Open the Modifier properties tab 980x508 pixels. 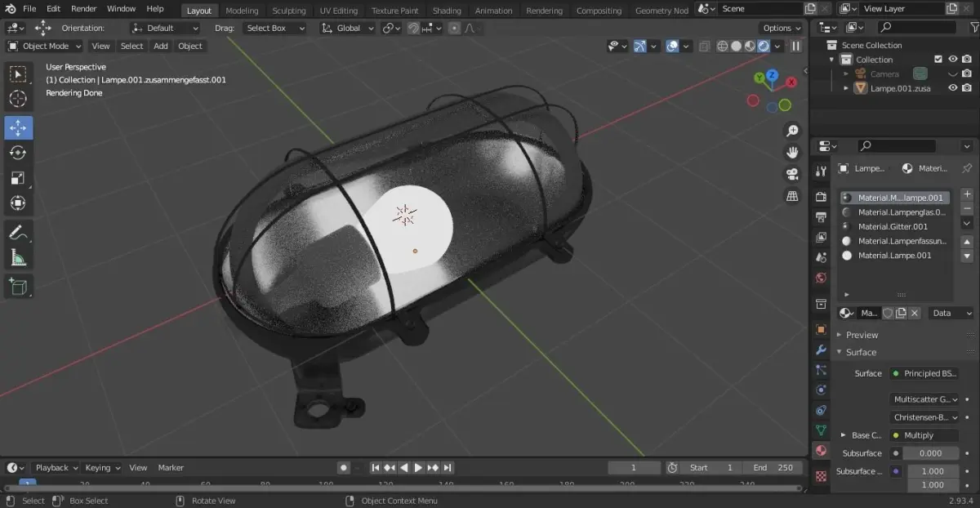pos(821,350)
